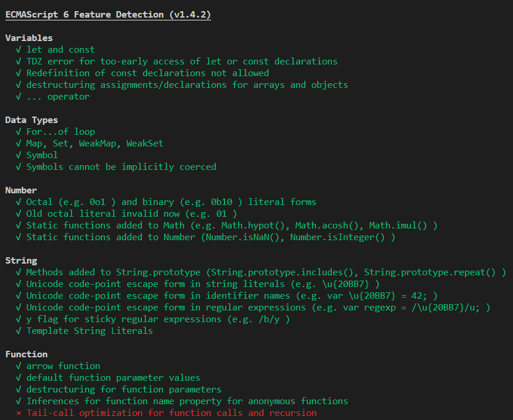The height and width of the screenshot is (420, 513).
Task: Click 'Symbols cannot be implicitly coerced' text
Action: click(121, 167)
